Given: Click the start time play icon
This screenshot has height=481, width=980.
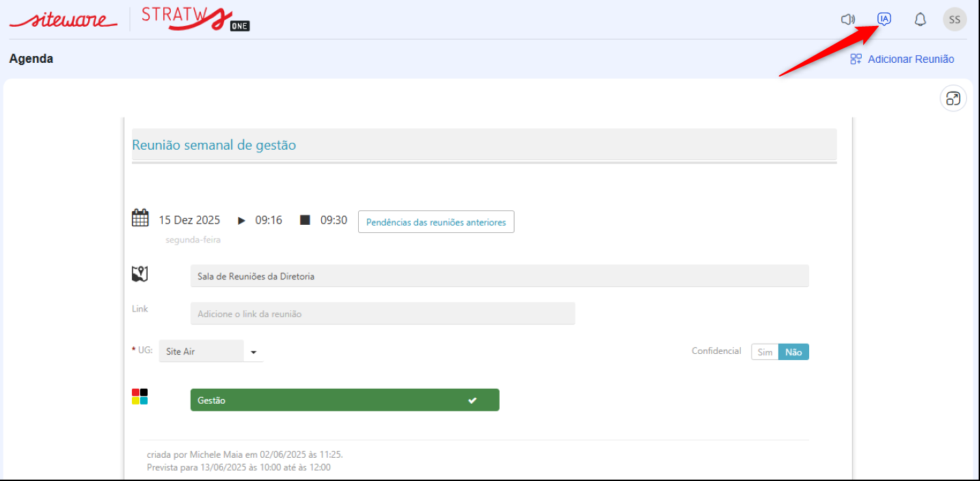Looking at the screenshot, I should tap(241, 221).
